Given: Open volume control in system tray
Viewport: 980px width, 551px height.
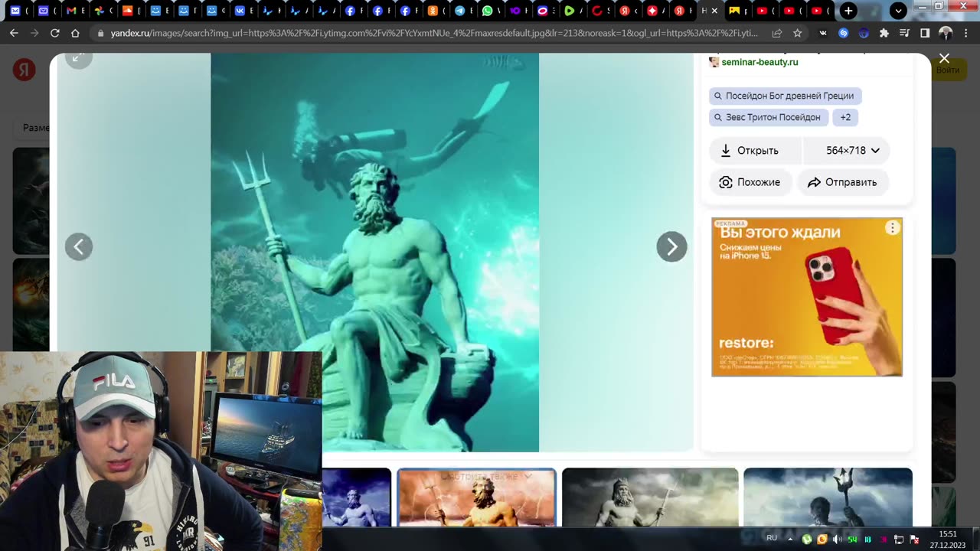Looking at the screenshot, I should (x=837, y=539).
